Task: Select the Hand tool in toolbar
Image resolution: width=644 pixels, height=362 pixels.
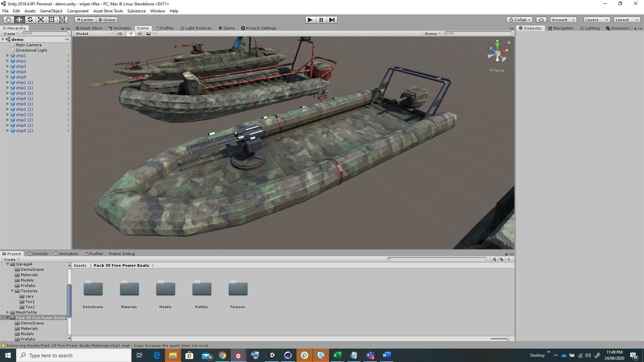Action: pos(8,20)
